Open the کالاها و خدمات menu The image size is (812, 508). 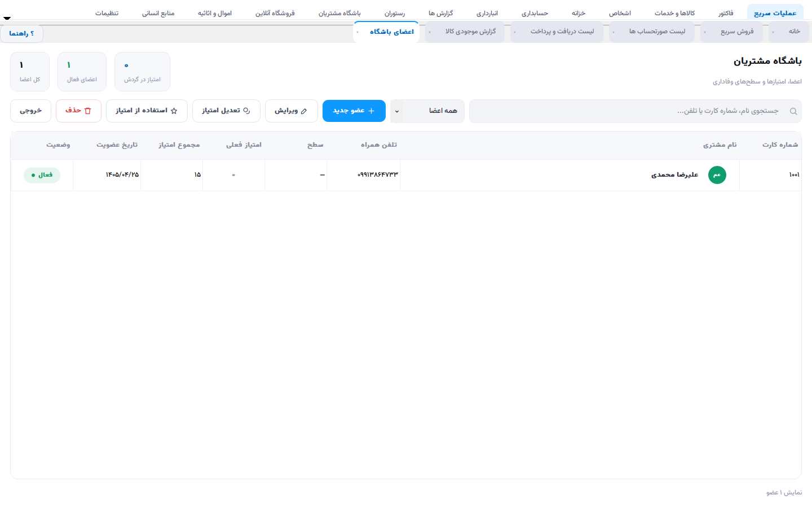[x=674, y=13]
